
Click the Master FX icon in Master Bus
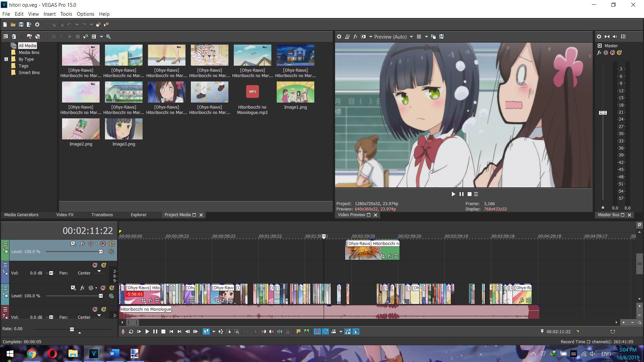pos(599,53)
